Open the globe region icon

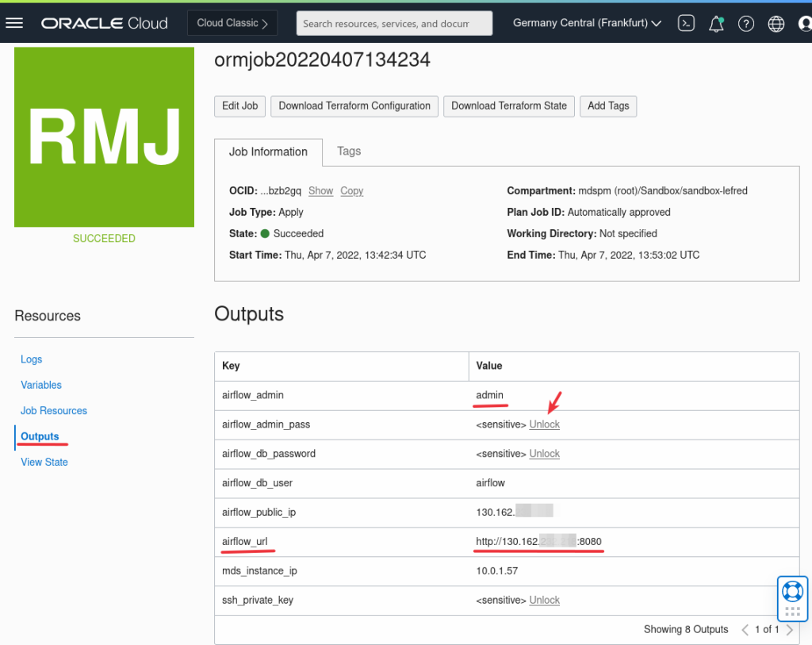tap(776, 23)
